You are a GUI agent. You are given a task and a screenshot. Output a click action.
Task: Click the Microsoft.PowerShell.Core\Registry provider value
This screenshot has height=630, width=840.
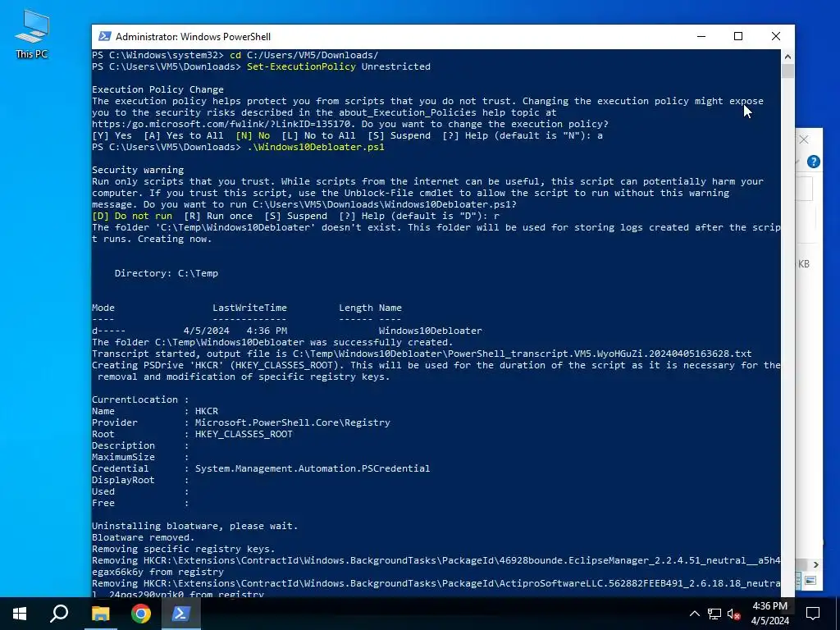(293, 422)
